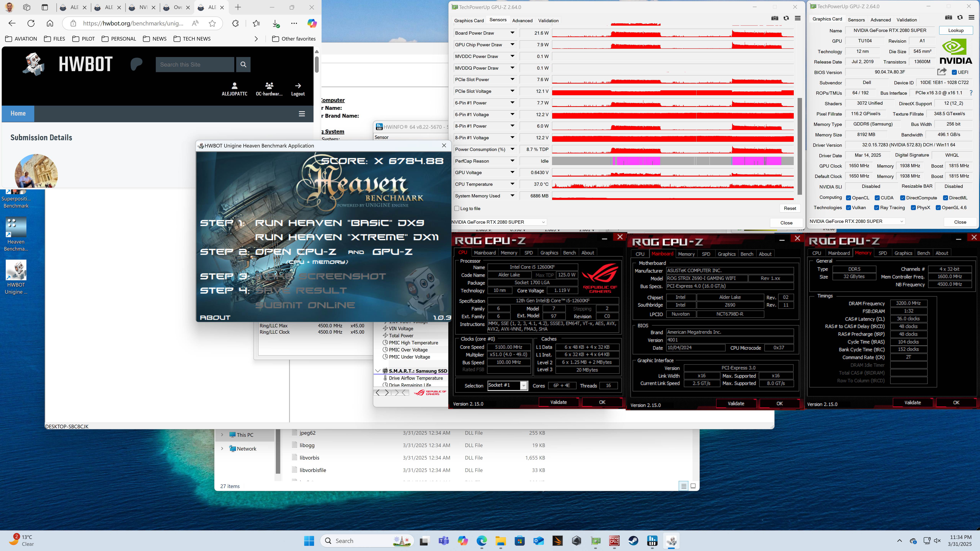Toggle the PhysX checkbox
The height and width of the screenshot is (551, 980).
(x=913, y=208)
